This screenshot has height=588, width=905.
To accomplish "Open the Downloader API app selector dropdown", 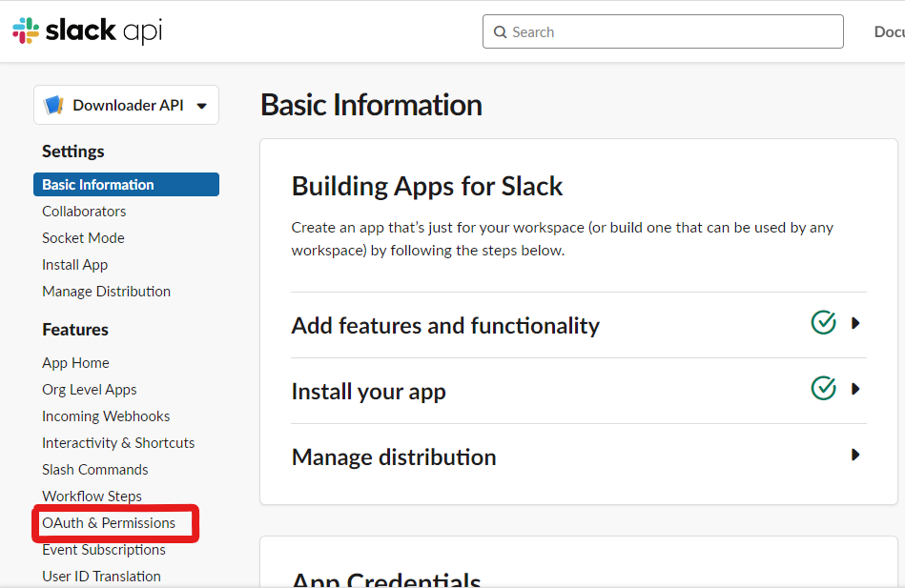I will [127, 105].
